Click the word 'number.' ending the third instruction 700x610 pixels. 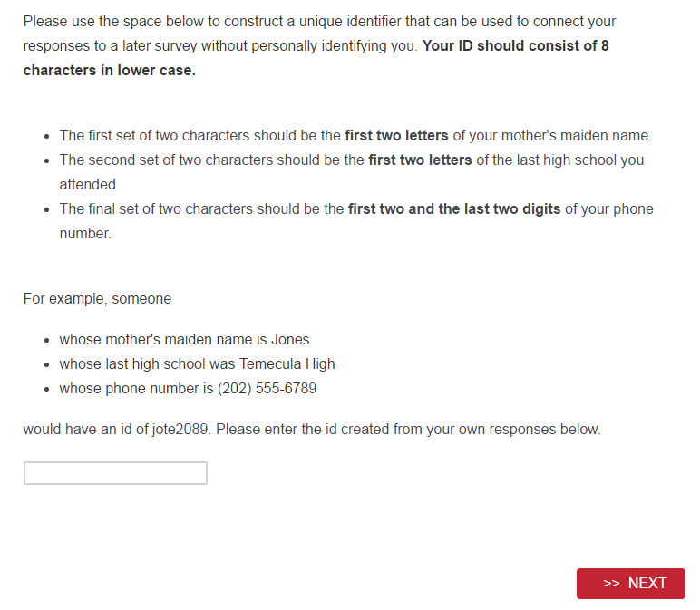click(85, 234)
